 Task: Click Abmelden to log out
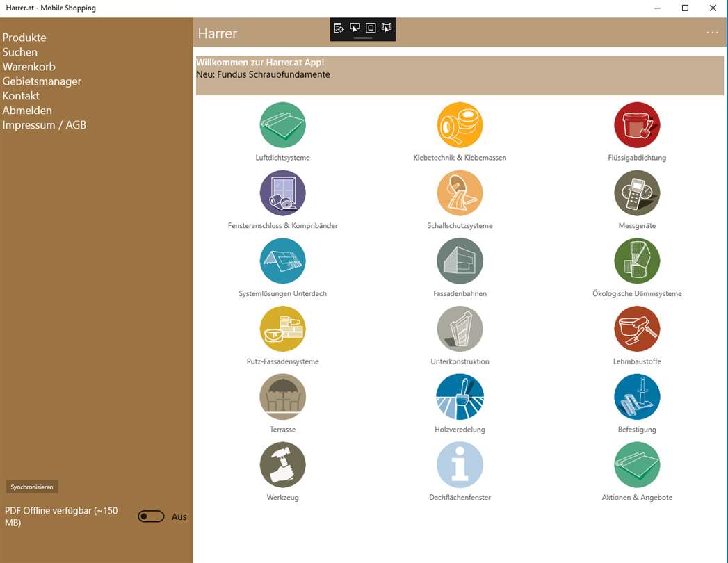coord(27,110)
